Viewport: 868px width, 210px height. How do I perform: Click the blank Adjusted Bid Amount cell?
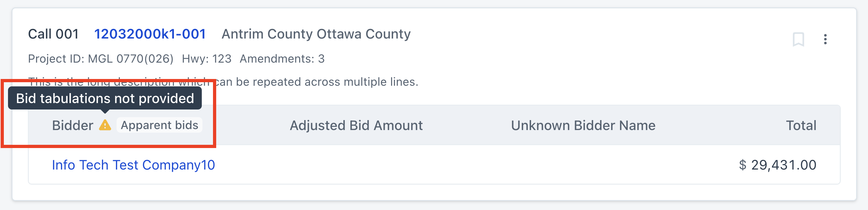coord(356,165)
